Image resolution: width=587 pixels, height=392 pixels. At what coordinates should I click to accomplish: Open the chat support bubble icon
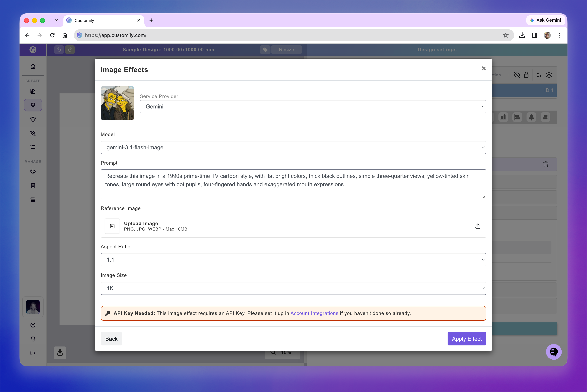(554, 352)
